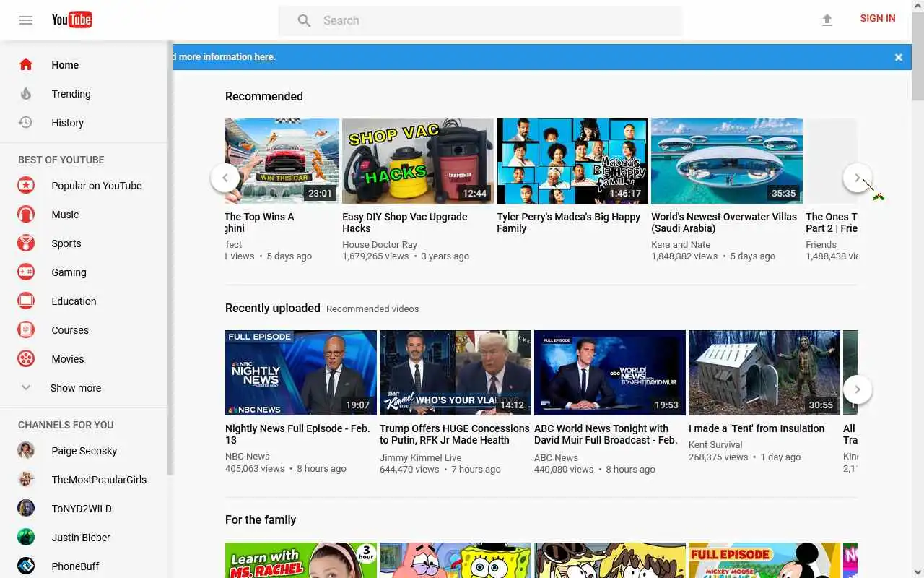
Task: Close the blue information banner
Action: [x=899, y=57]
